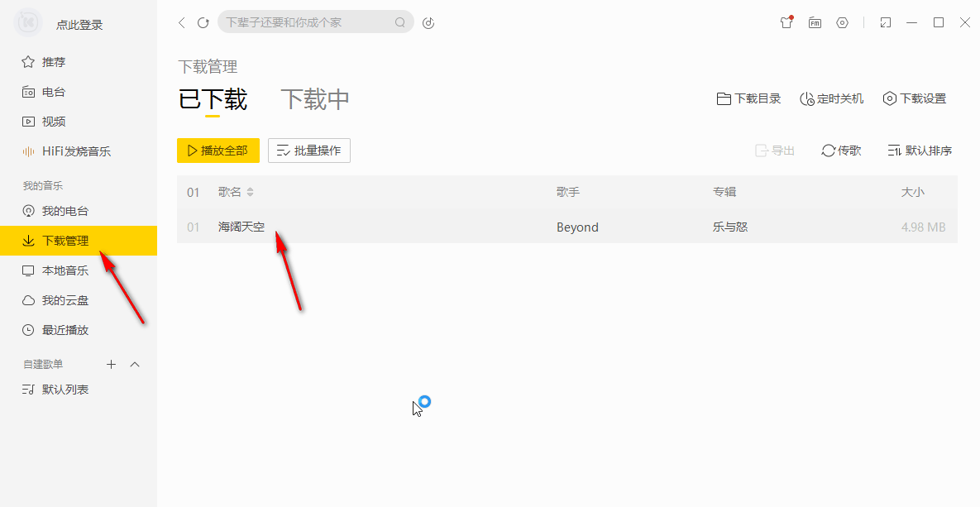The image size is (980, 507).
Task: Open the song recognition icon
Action: tap(428, 23)
